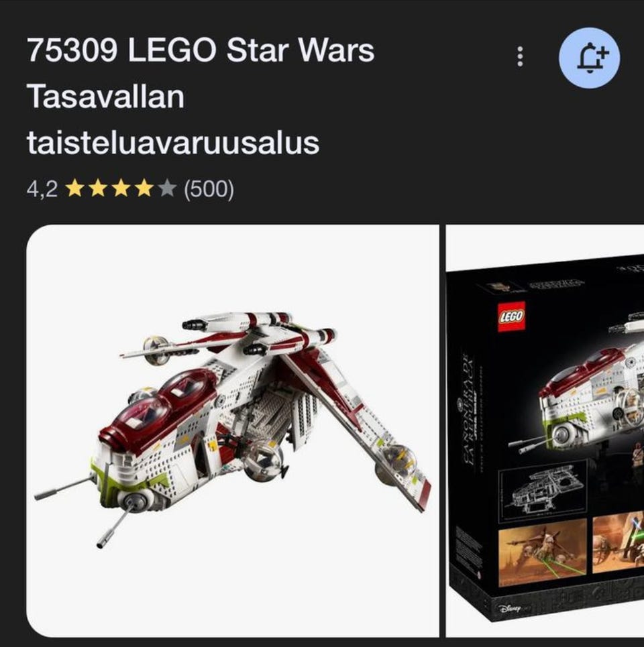
Task: Tap the Disney logo on the box
Action: point(509,608)
